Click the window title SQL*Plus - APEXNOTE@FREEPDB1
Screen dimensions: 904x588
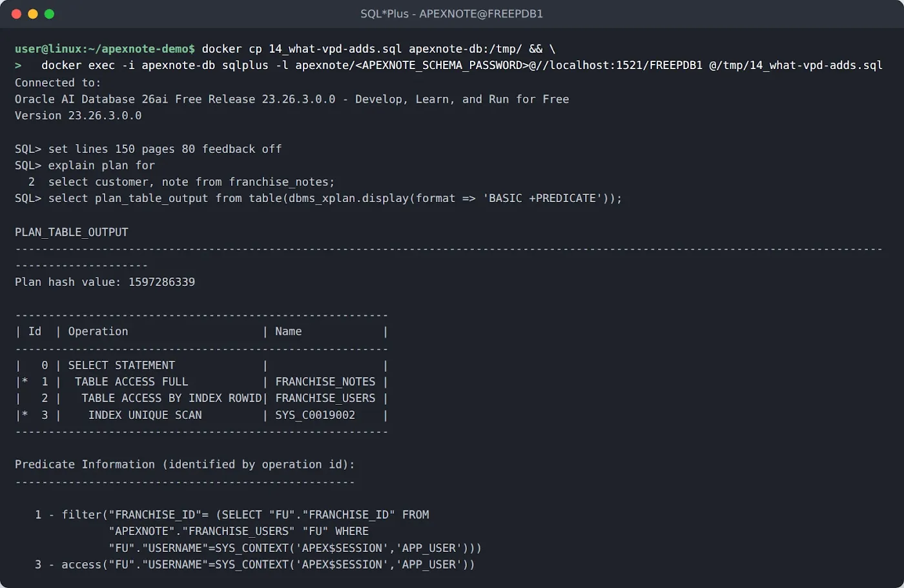[x=451, y=14]
